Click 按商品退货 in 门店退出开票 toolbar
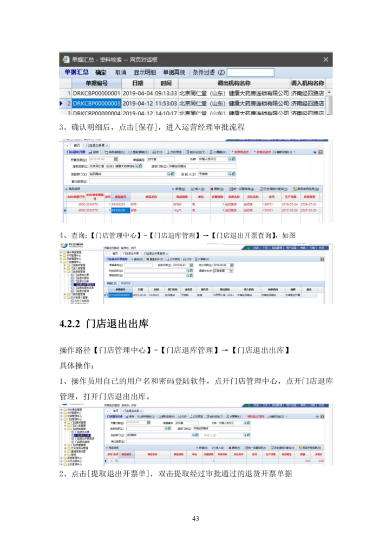The width and height of the screenshot is (392, 555). coord(262,152)
